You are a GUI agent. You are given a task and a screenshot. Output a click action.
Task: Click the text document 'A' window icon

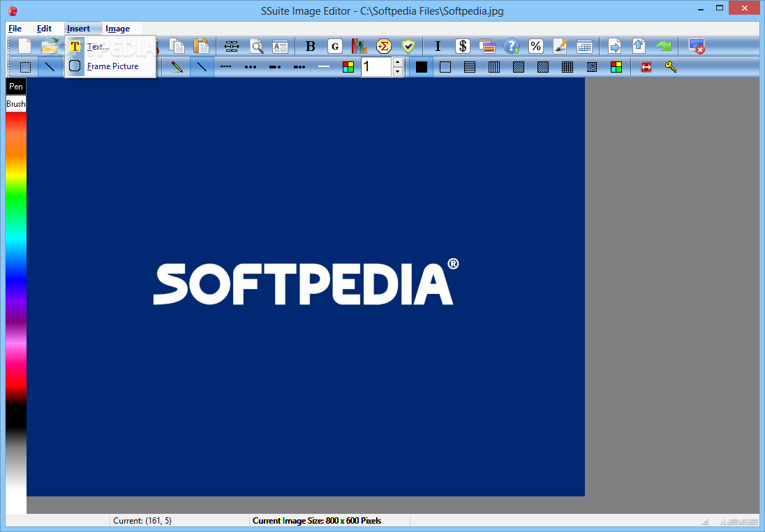coord(280,46)
